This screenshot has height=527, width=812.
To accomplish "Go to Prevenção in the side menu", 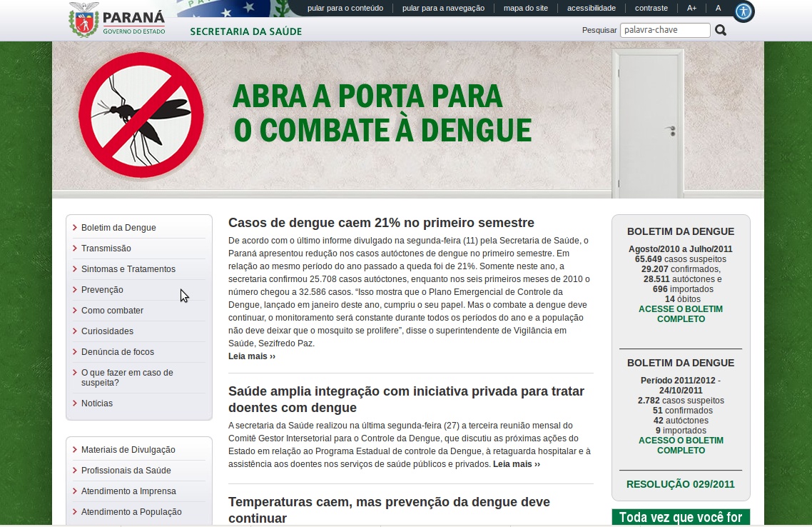I will 102,290.
